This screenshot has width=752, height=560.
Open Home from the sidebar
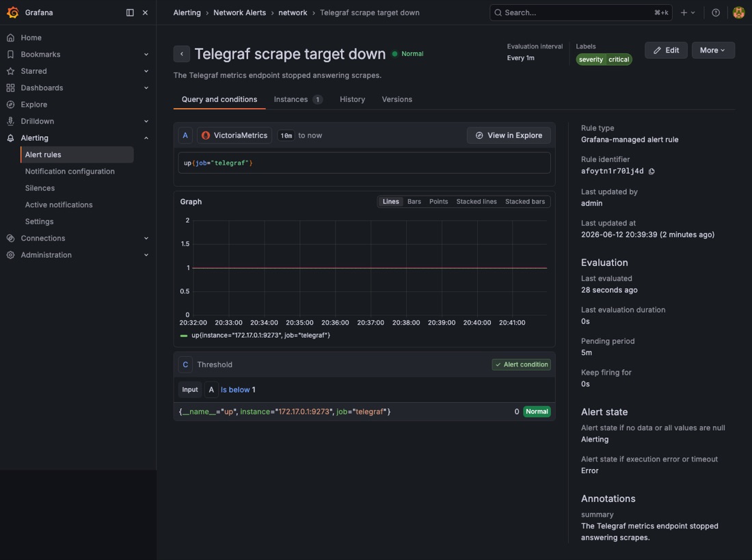31,38
